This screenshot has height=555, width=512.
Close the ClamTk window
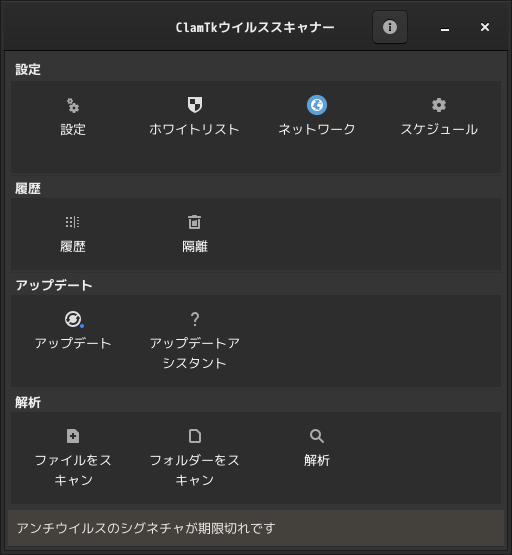[485, 27]
